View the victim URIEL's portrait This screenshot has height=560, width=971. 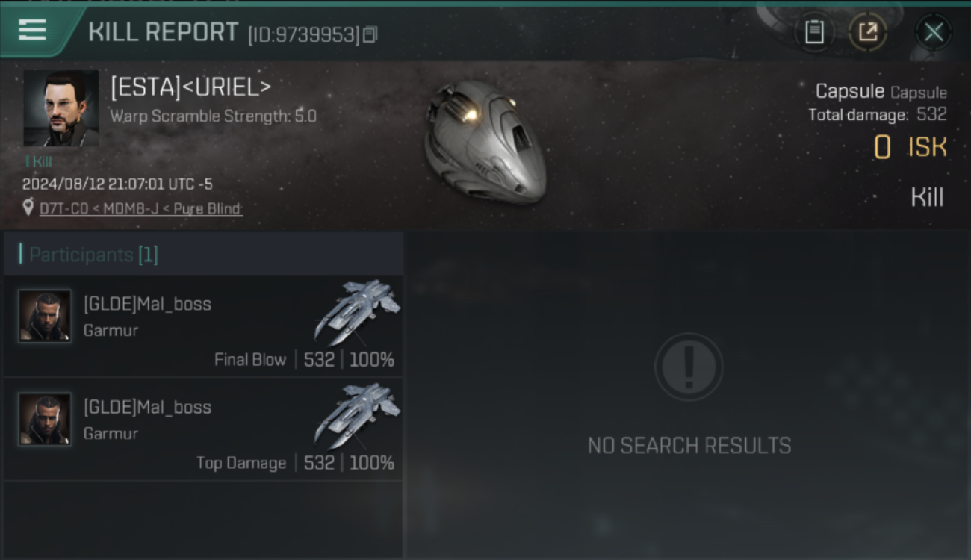61,108
